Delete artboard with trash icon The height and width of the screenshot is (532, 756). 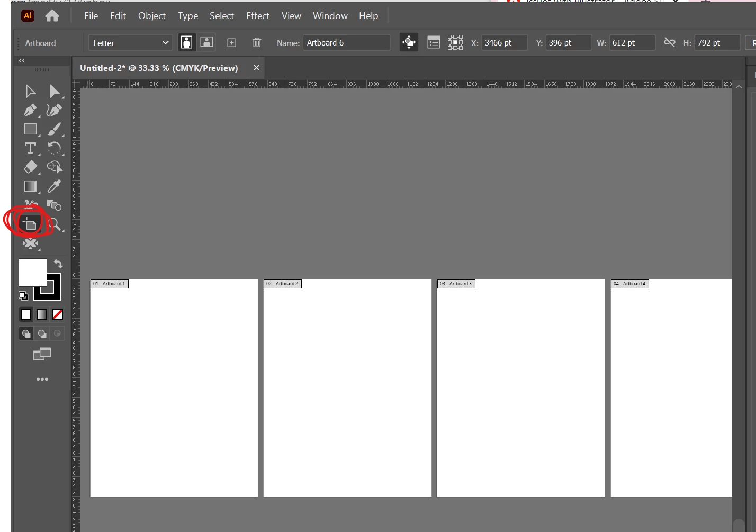click(x=257, y=43)
